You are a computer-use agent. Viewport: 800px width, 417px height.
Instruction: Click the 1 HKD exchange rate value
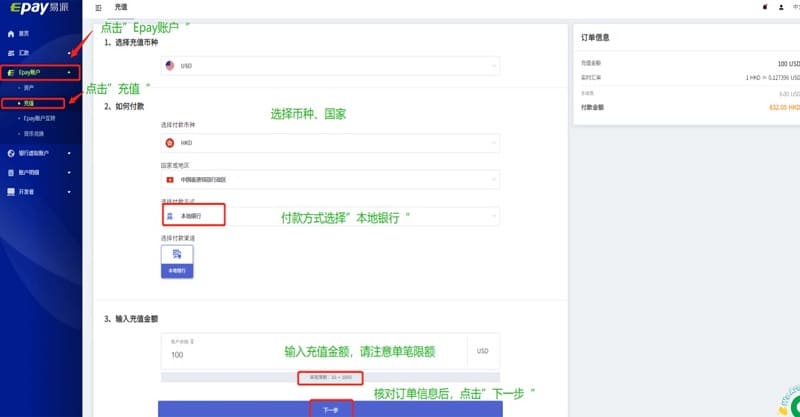point(772,78)
